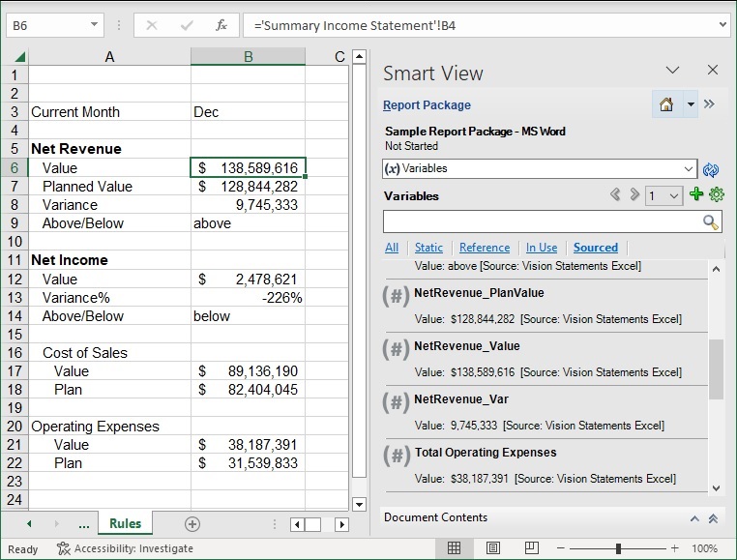Image resolution: width=737 pixels, height=560 pixels.
Task: Add a new sheet with plus icon
Action: coord(192,524)
